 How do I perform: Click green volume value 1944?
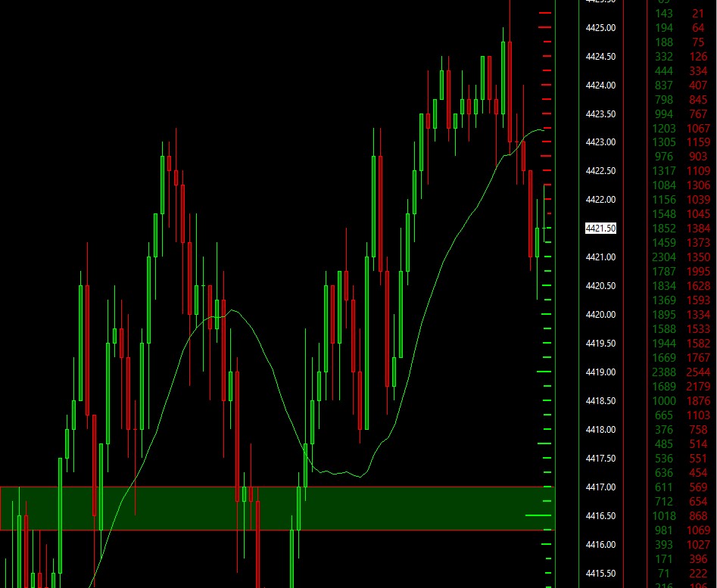(664, 344)
